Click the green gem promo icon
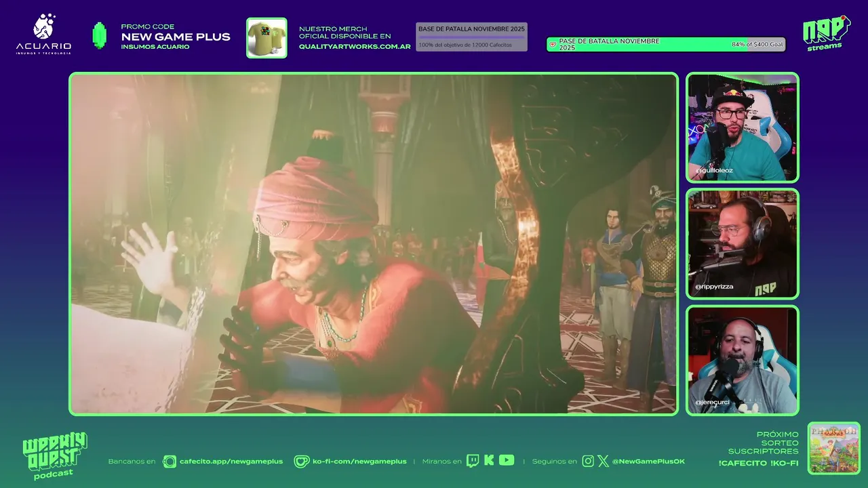 [100, 36]
